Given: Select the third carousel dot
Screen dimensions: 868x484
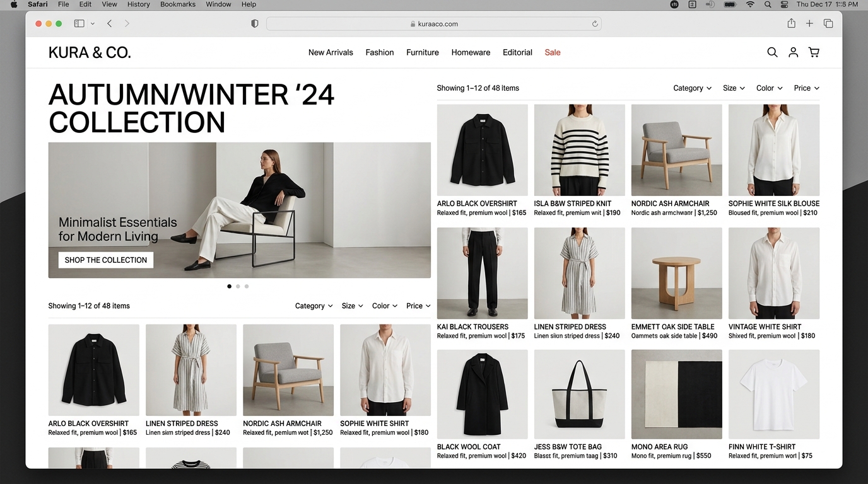Looking at the screenshot, I should pyautogui.click(x=247, y=286).
